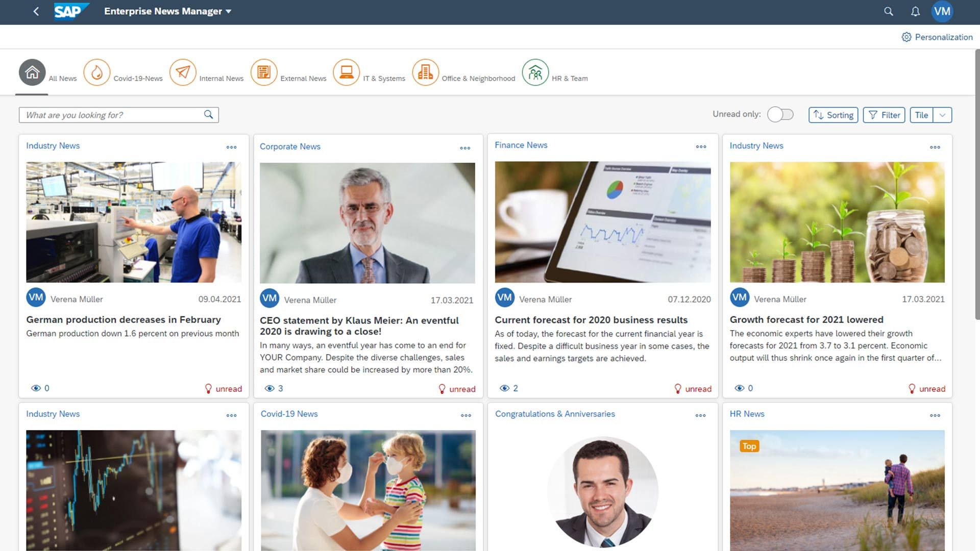Image resolution: width=980 pixels, height=551 pixels.
Task: Toggle the Unread only switch
Action: (780, 114)
